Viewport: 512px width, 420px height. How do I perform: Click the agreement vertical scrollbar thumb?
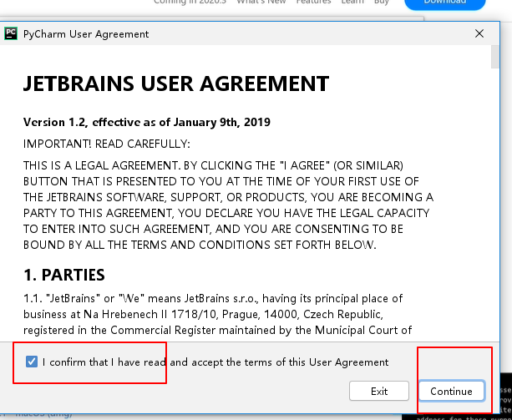click(x=495, y=57)
